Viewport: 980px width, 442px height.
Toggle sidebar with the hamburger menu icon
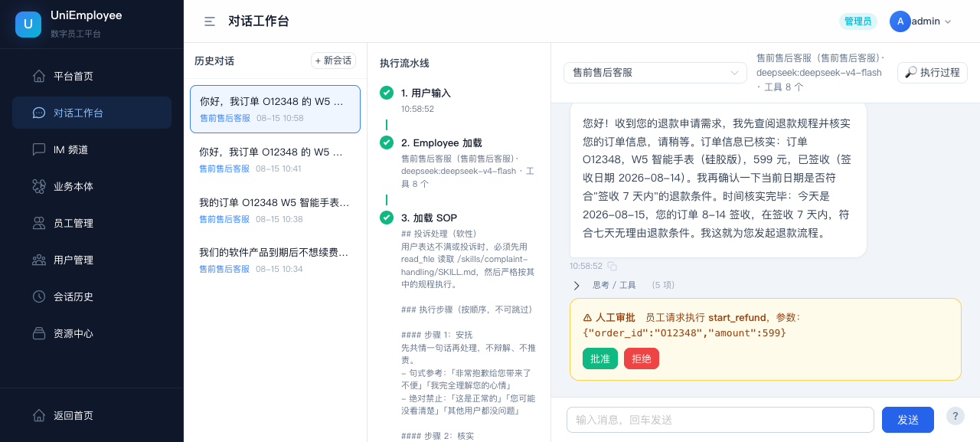[x=210, y=21]
